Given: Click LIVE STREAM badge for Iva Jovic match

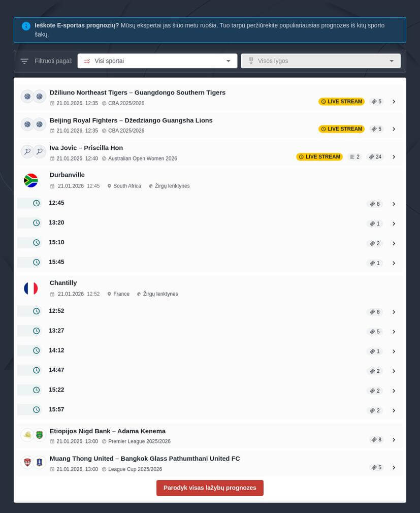Looking at the screenshot, I should (x=319, y=157).
